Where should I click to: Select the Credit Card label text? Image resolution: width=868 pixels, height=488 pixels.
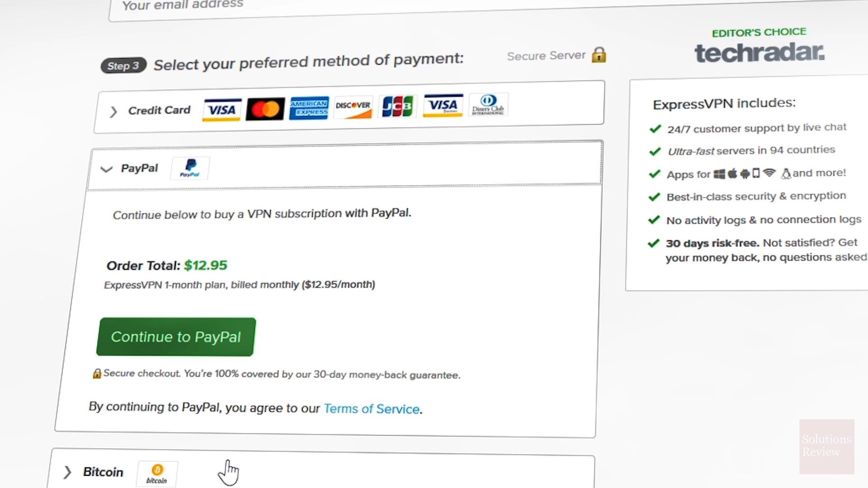(x=159, y=110)
